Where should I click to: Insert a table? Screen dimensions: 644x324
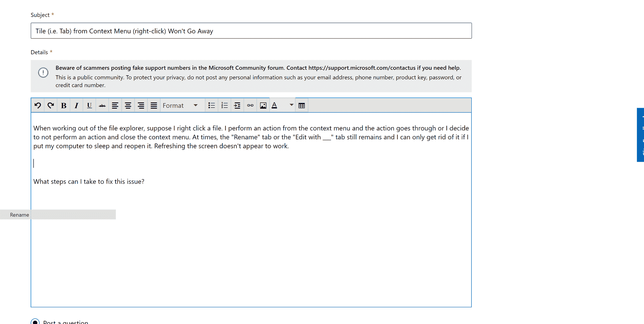click(x=302, y=106)
